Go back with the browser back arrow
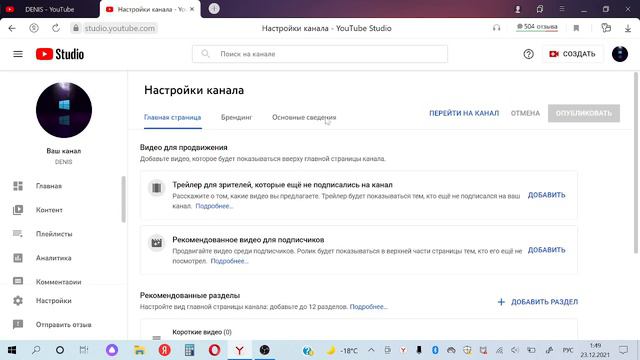The height and width of the screenshot is (360, 640). (12, 28)
